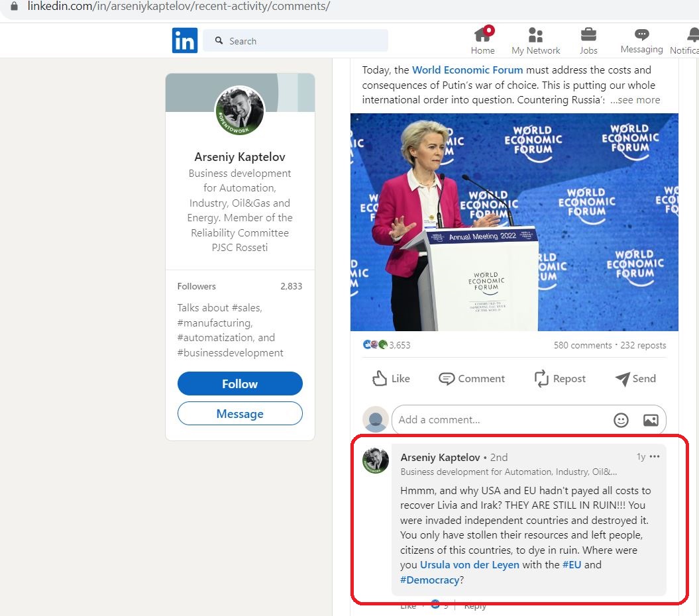699x616 pixels.
Task: Open the World Economic Forum link in post
Action: [467, 70]
